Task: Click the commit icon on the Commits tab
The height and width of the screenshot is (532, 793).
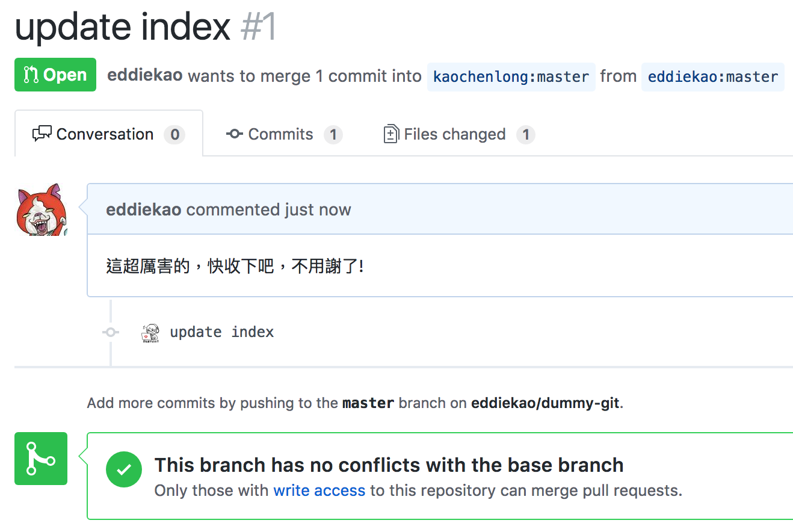Action: pyautogui.click(x=235, y=134)
